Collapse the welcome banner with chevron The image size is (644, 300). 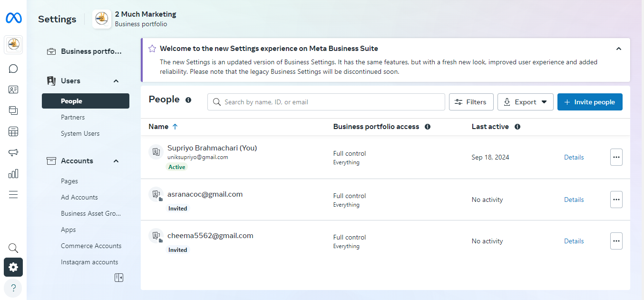pyautogui.click(x=618, y=49)
